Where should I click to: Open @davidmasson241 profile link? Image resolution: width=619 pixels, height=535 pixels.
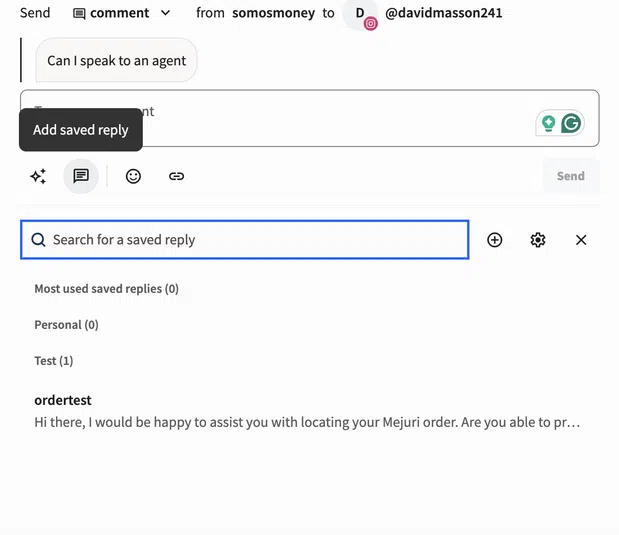click(443, 13)
